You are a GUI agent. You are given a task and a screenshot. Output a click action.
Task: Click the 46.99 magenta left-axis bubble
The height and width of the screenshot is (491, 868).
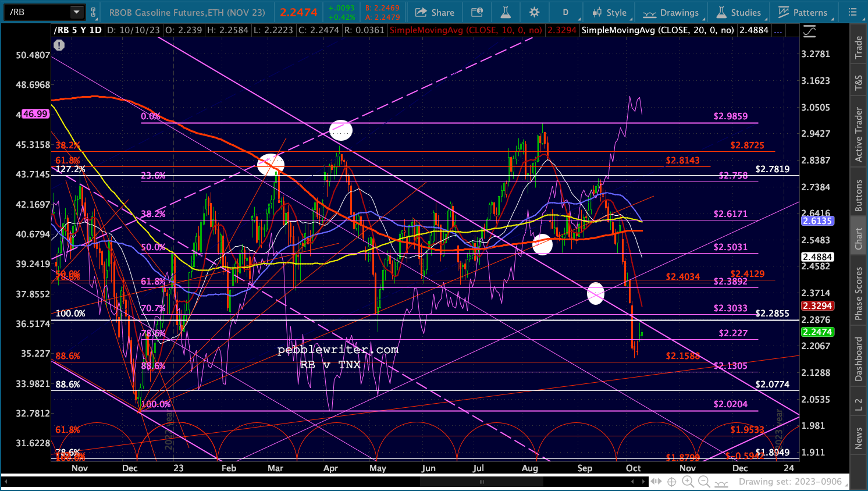tap(35, 114)
